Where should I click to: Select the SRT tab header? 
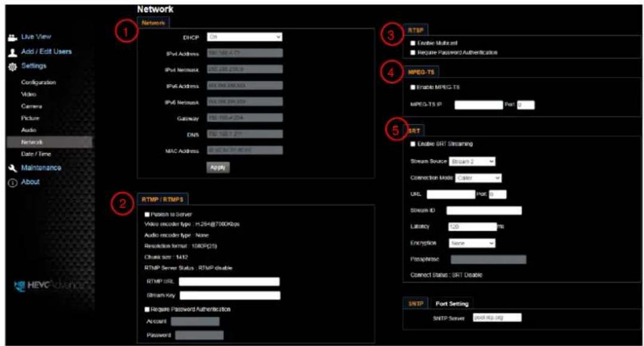click(x=414, y=131)
